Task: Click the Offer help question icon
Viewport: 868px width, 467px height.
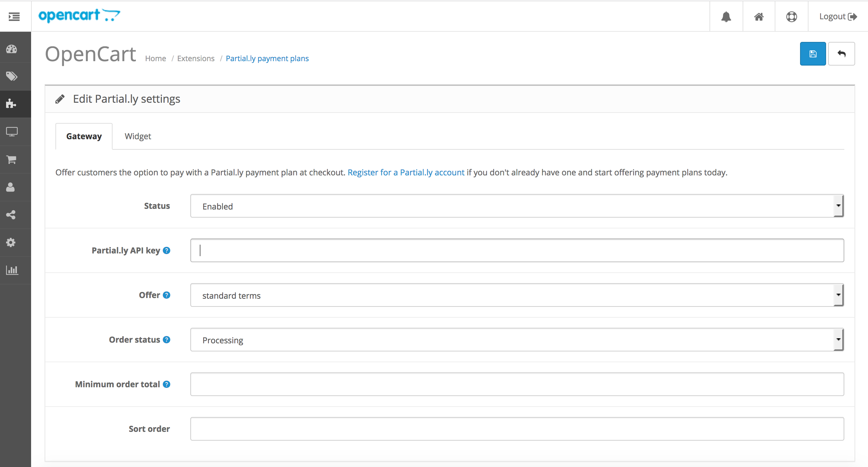Action: [x=167, y=295]
